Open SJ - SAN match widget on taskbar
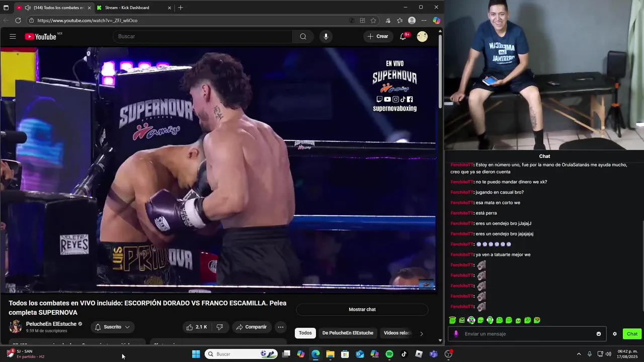The image size is (644, 362). 26,354
